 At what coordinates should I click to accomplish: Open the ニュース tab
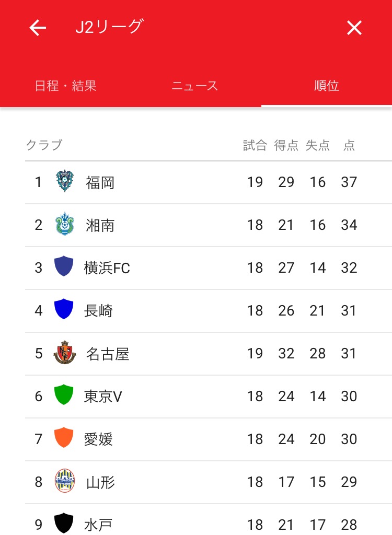(195, 86)
